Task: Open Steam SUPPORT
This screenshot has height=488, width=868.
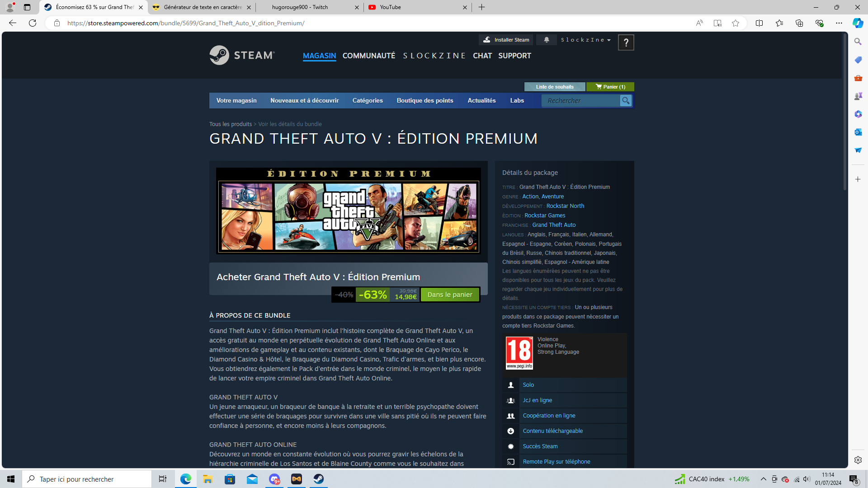Action: (x=515, y=56)
